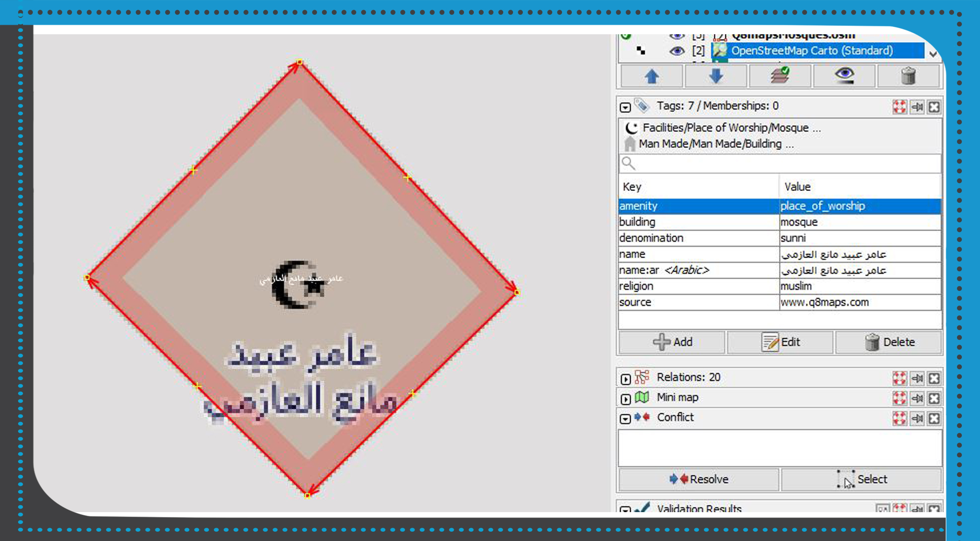Select the building key row

click(x=698, y=222)
